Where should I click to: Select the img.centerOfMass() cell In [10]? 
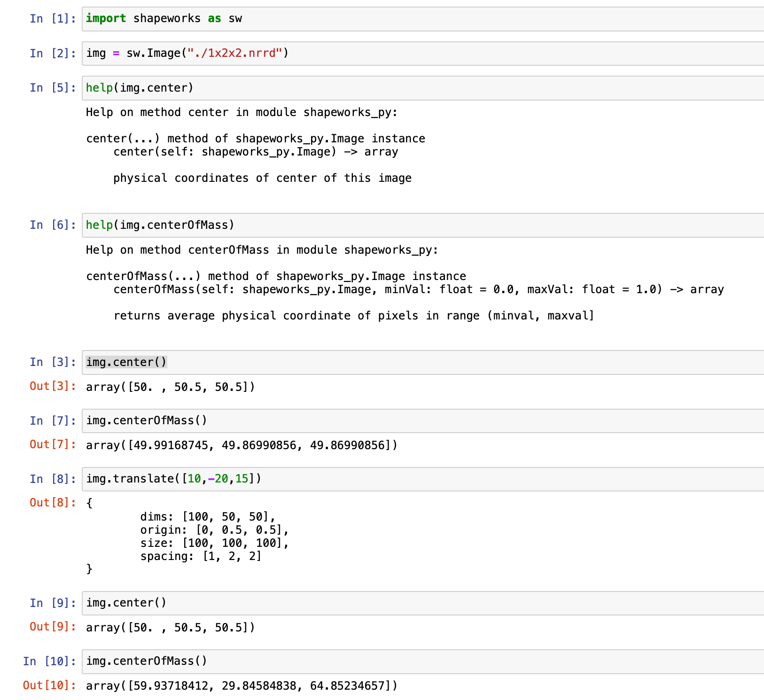point(146,661)
